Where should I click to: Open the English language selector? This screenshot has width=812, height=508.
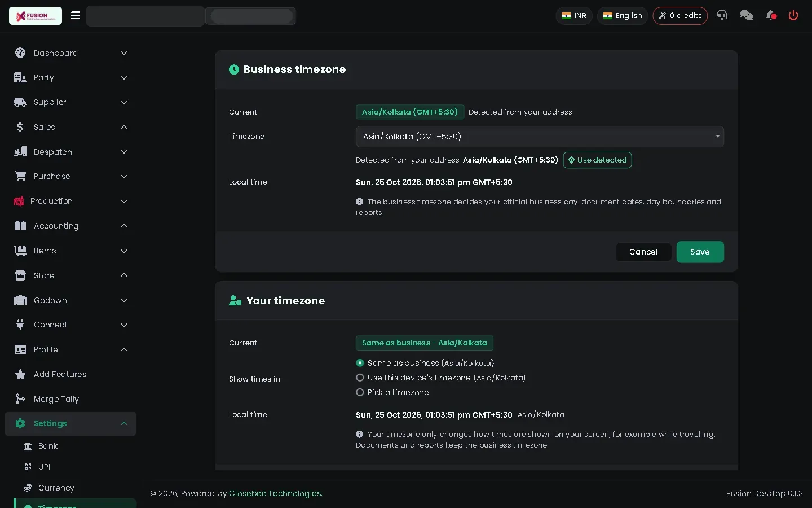point(623,16)
